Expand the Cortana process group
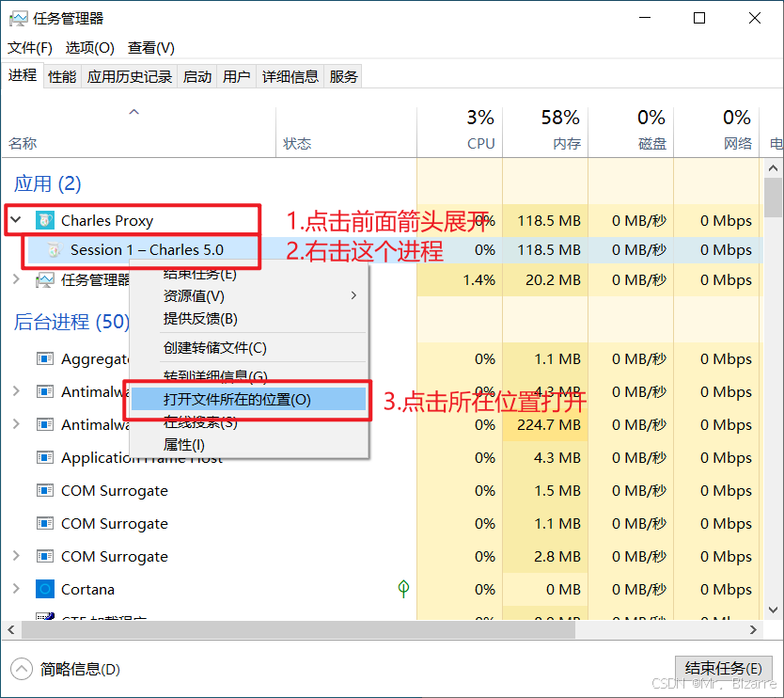Viewport: 784px width, 698px height. pos(16,589)
